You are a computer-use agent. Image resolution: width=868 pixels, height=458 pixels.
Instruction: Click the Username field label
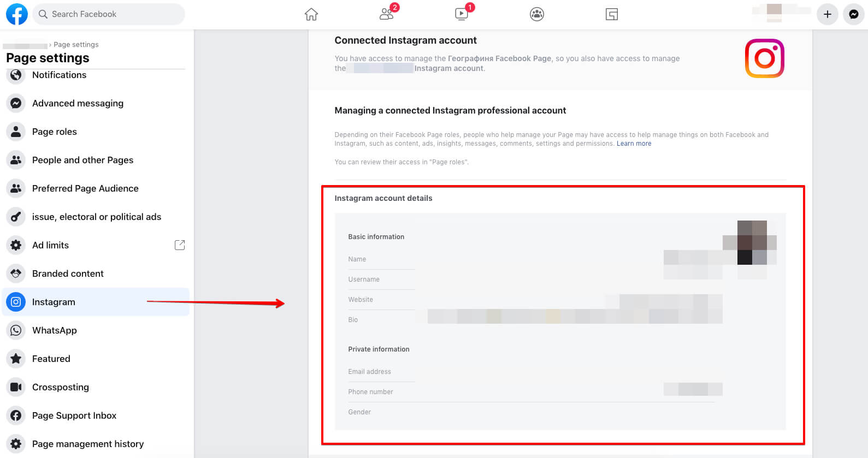tap(364, 279)
